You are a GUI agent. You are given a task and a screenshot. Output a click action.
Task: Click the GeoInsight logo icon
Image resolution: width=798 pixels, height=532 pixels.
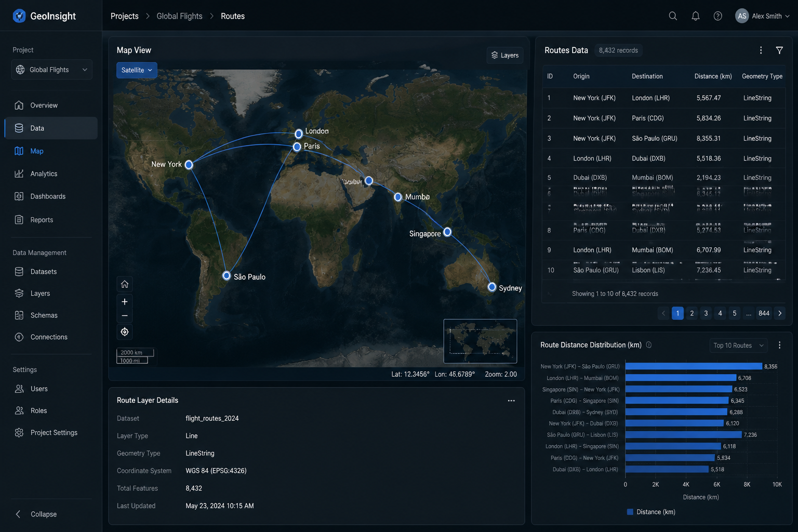pos(19,16)
